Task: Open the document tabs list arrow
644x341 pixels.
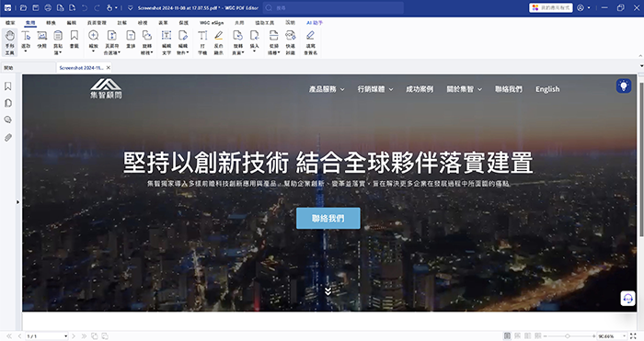Action: (641, 65)
